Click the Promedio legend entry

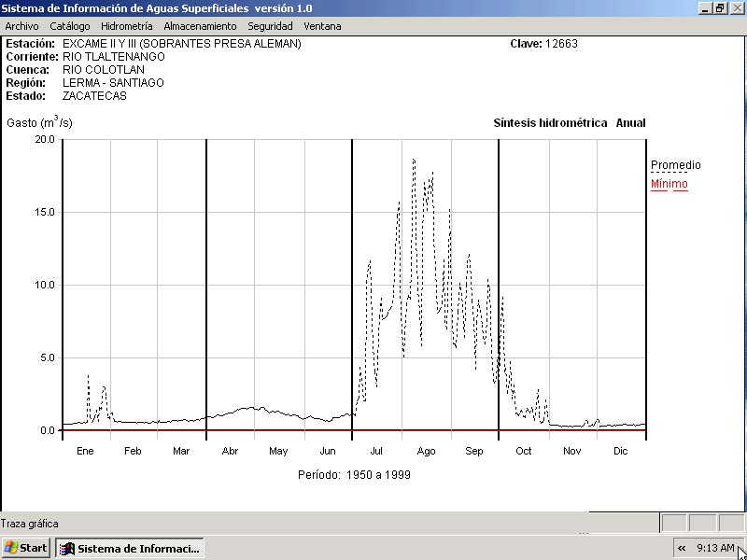tap(675, 165)
